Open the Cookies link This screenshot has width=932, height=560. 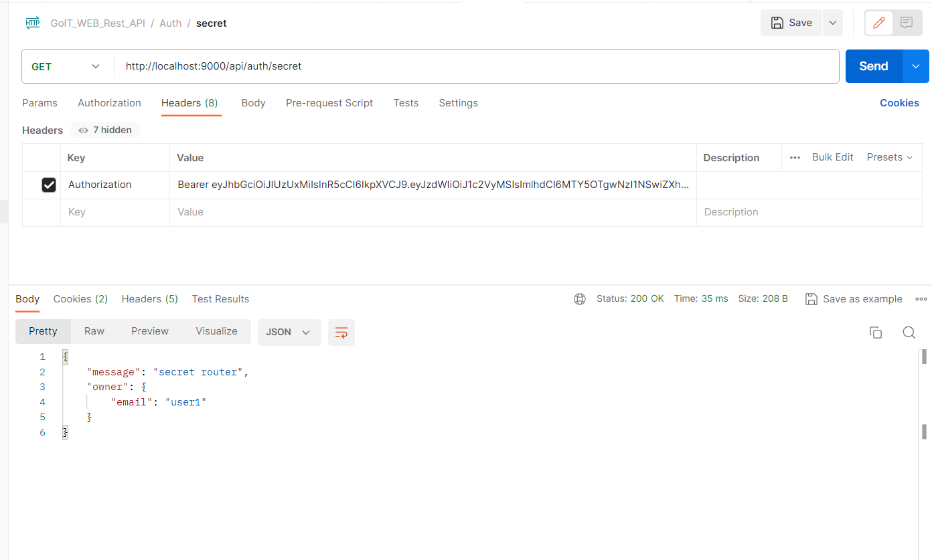coord(899,103)
